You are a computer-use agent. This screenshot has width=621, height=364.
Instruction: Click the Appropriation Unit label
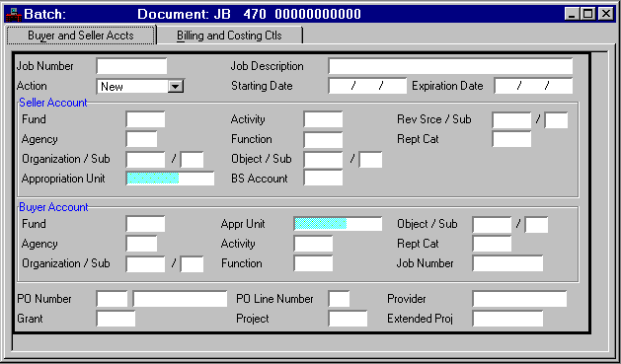(x=63, y=179)
